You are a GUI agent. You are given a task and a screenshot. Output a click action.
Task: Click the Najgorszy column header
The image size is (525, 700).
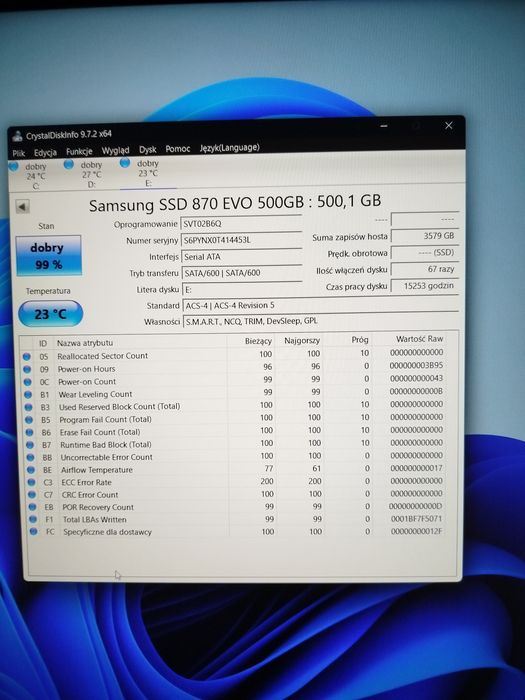pos(302,340)
